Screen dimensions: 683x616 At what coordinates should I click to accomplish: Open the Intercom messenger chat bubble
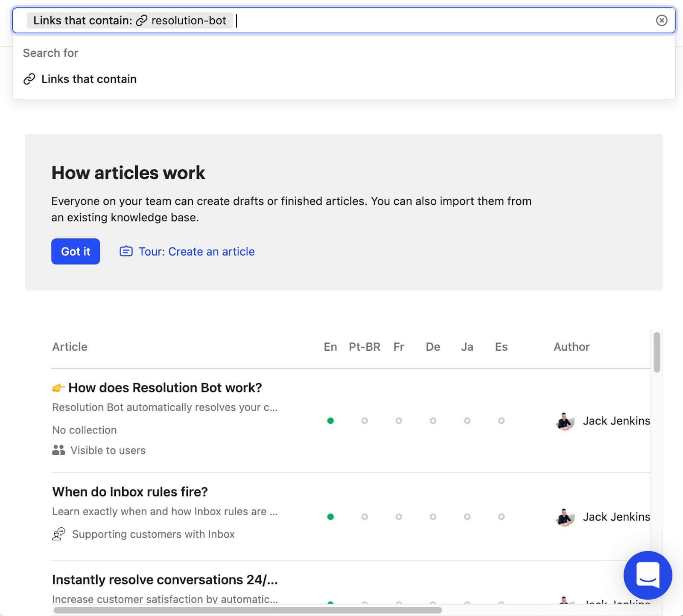(648, 575)
